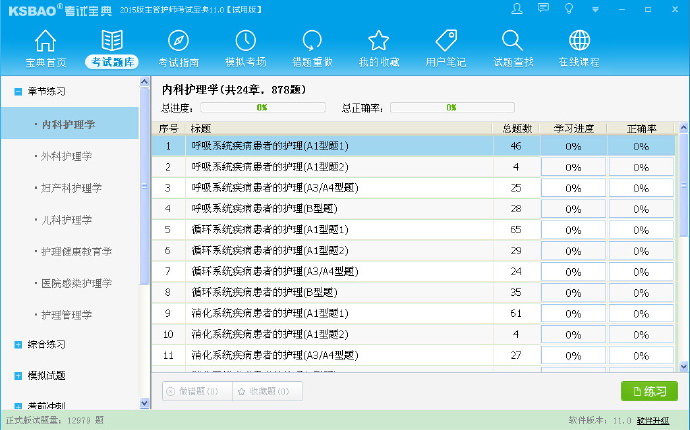Open the 用户笔记 tag icon
This screenshot has height=430, width=690.
click(x=446, y=40)
